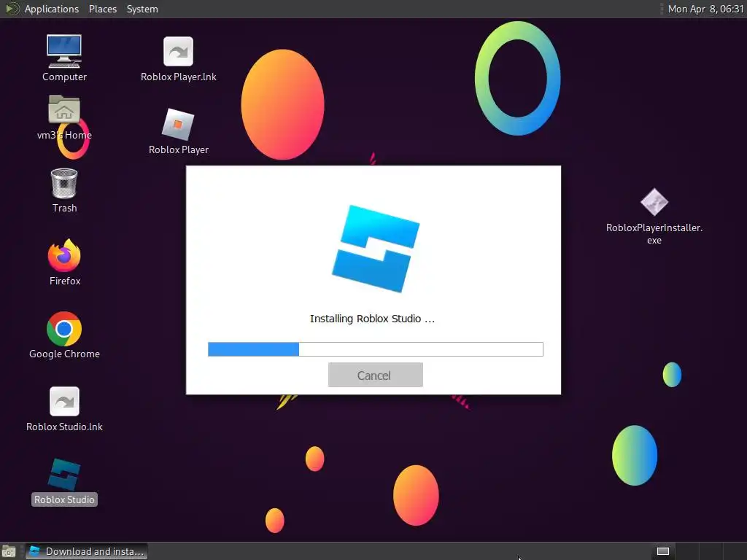
Task: Click the show desktop icon in bottom panel
Action: pyautogui.click(x=9, y=551)
